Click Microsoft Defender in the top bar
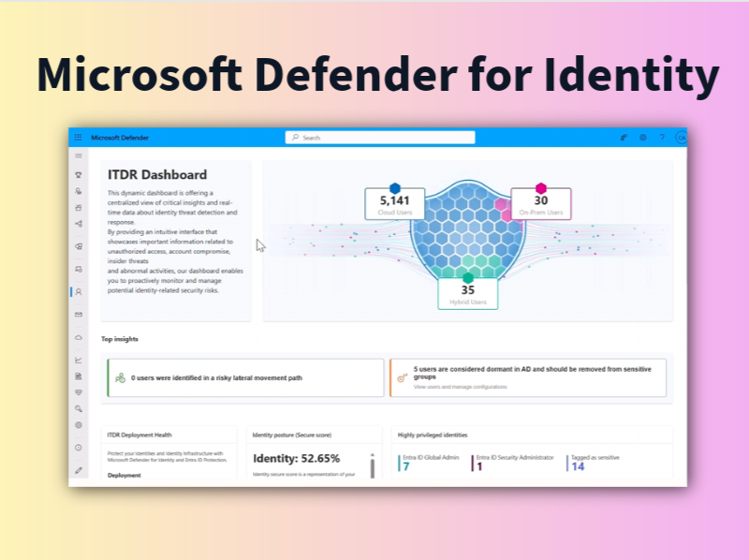This screenshot has height=560, width=749. pyautogui.click(x=120, y=137)
